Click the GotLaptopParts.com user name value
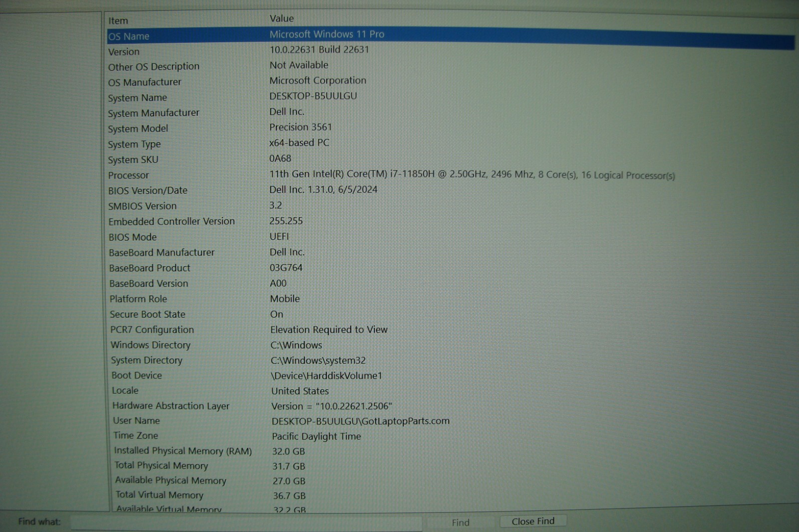Screen dimensions: 799x532 click(361, 421)
